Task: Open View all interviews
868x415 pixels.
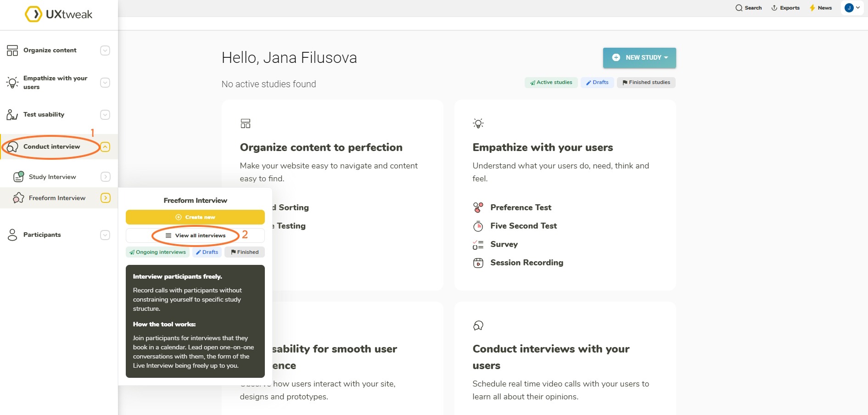Action: [x=195, y=235]
